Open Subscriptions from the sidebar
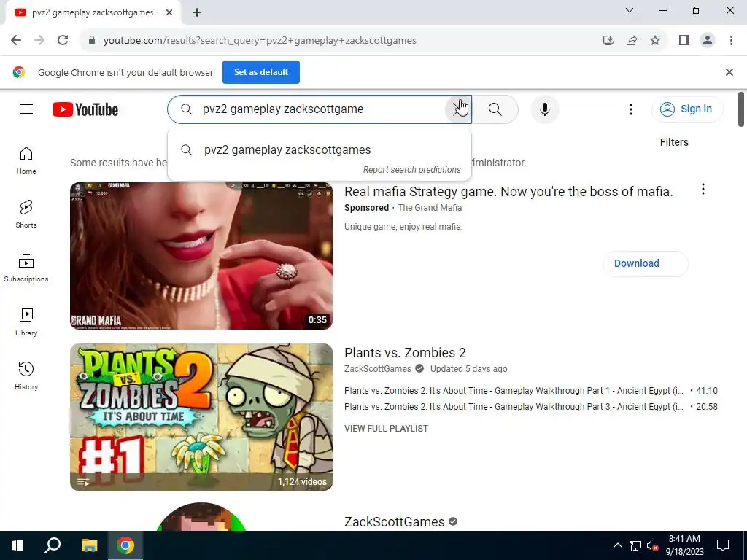The height and width of the screenshot is (560, 747). pos(26,268)
